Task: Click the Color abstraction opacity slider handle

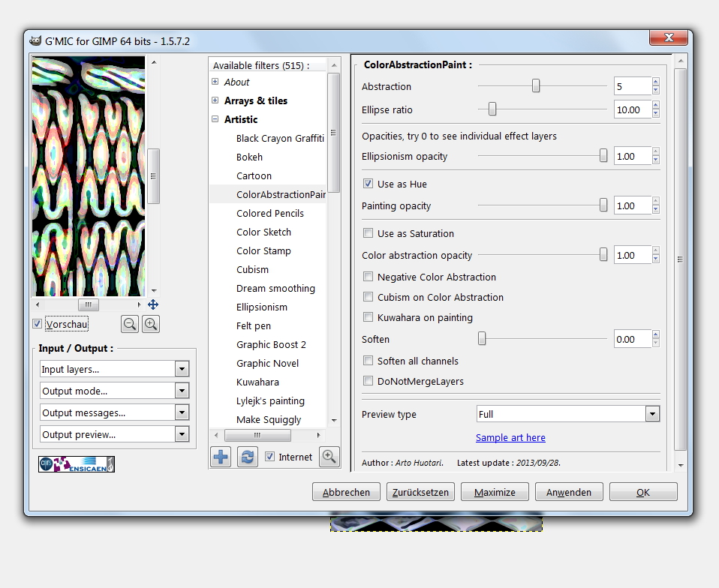Action: pyautogui.click(x=603, y=255)
